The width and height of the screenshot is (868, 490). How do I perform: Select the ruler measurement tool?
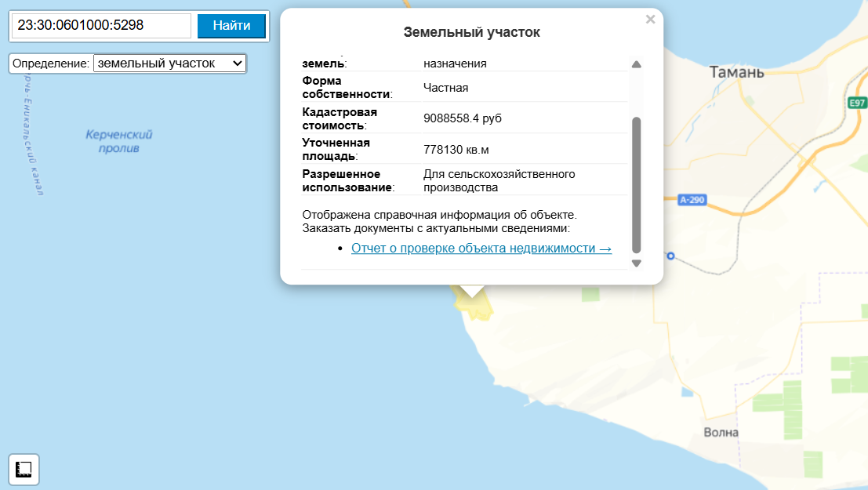pos(24,469)
